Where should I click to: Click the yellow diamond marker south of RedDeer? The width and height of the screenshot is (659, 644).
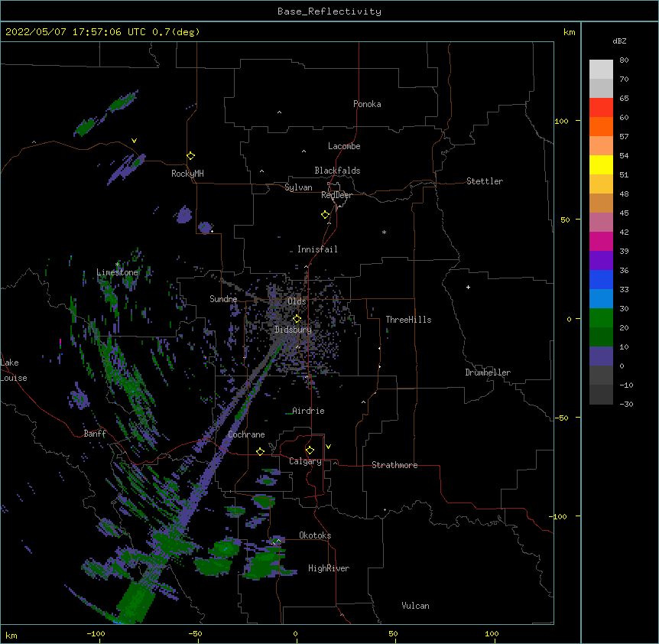click(326, 215)
